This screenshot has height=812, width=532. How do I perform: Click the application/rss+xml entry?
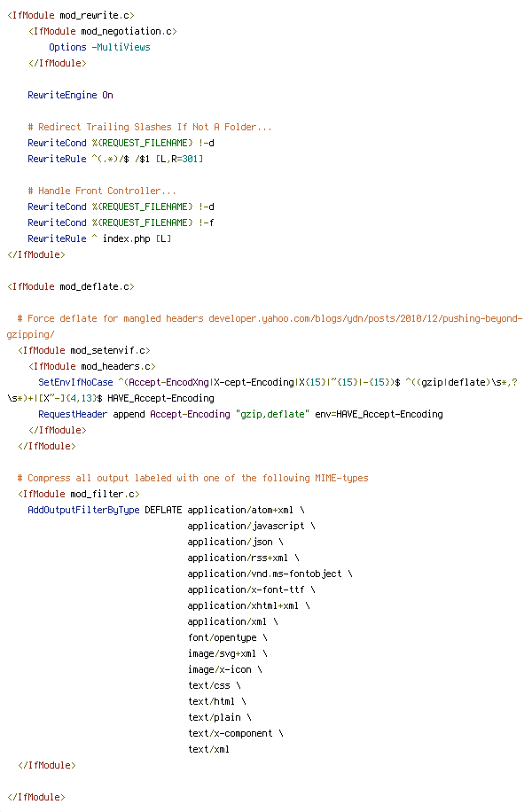pos(238,558)
